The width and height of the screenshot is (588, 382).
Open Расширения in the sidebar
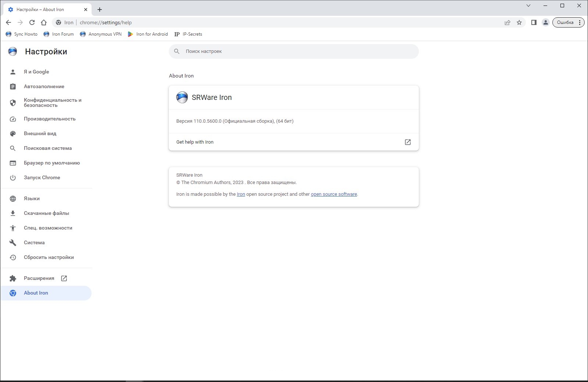pos(46,278)
